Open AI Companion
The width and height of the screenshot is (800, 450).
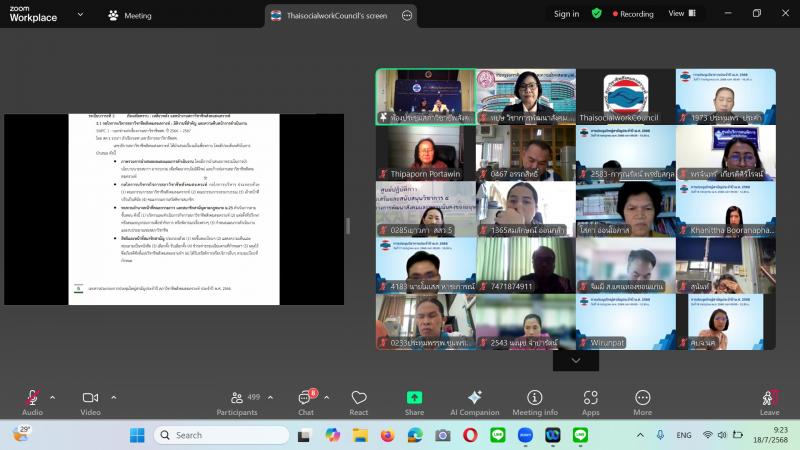[x=474, y=403]
